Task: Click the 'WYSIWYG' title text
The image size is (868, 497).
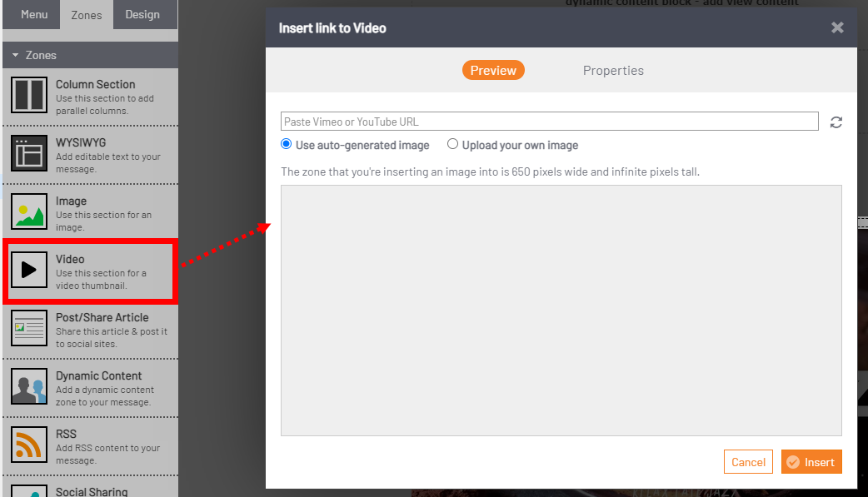Action: click(x=81, y=142)
